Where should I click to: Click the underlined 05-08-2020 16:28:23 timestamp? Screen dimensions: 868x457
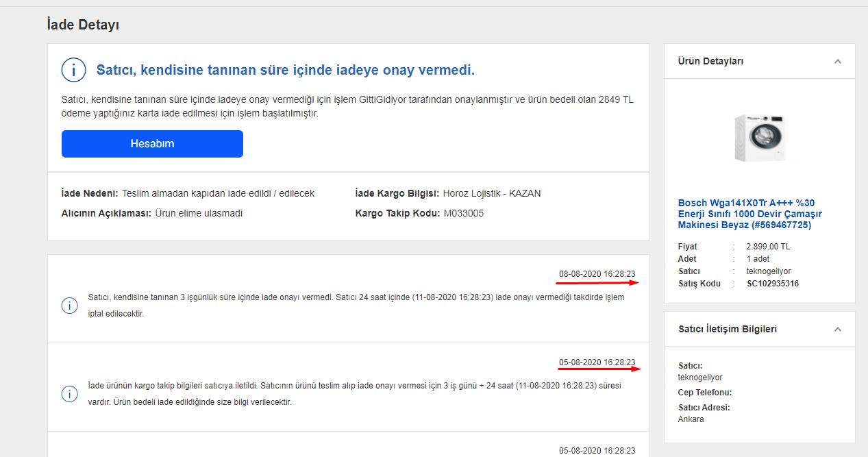(x=597, y=362)
